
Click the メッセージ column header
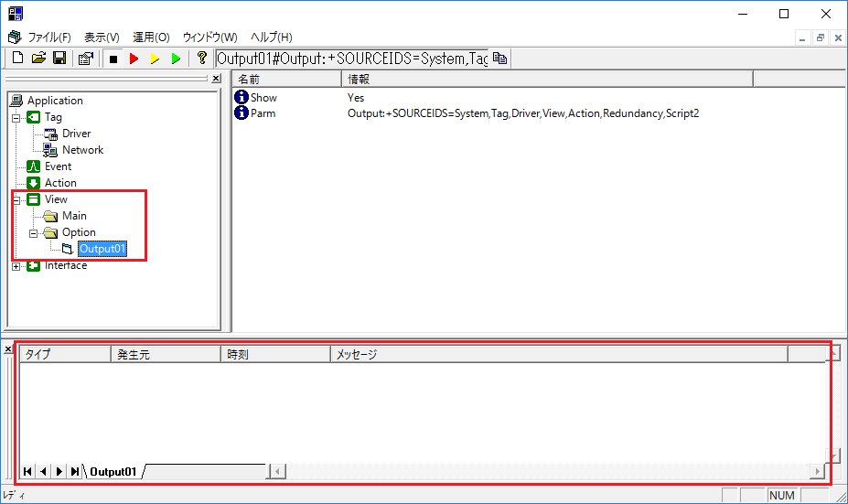(x=558, y=354)
